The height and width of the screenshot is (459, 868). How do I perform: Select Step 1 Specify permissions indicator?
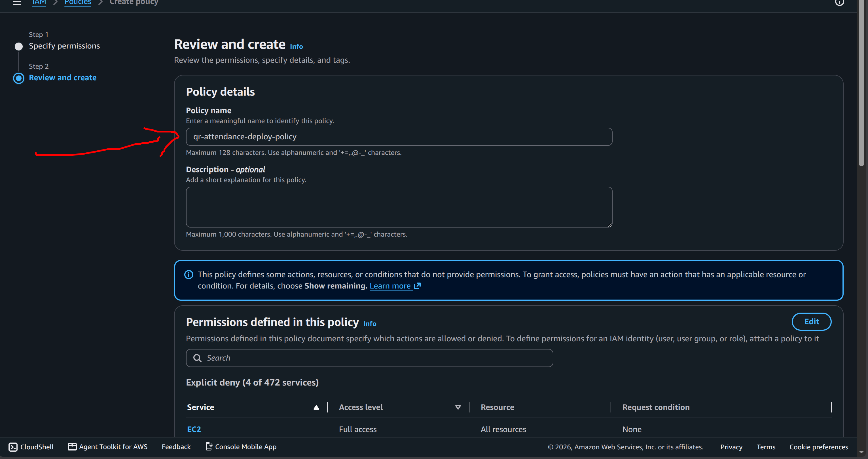19,46
